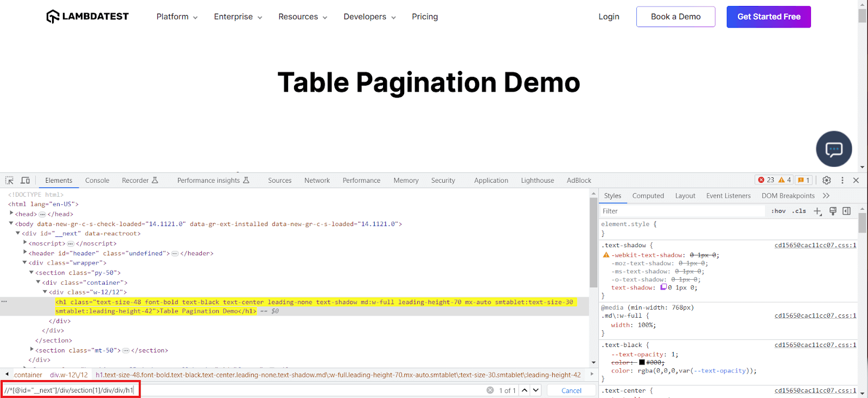Expand the Developers menu

click(x=369, y=17)
